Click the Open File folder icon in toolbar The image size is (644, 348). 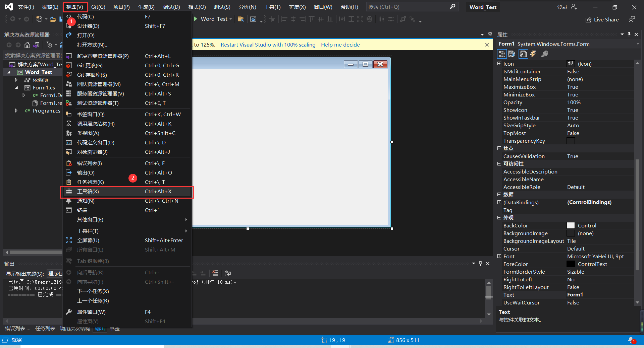[x=53, y=19]
